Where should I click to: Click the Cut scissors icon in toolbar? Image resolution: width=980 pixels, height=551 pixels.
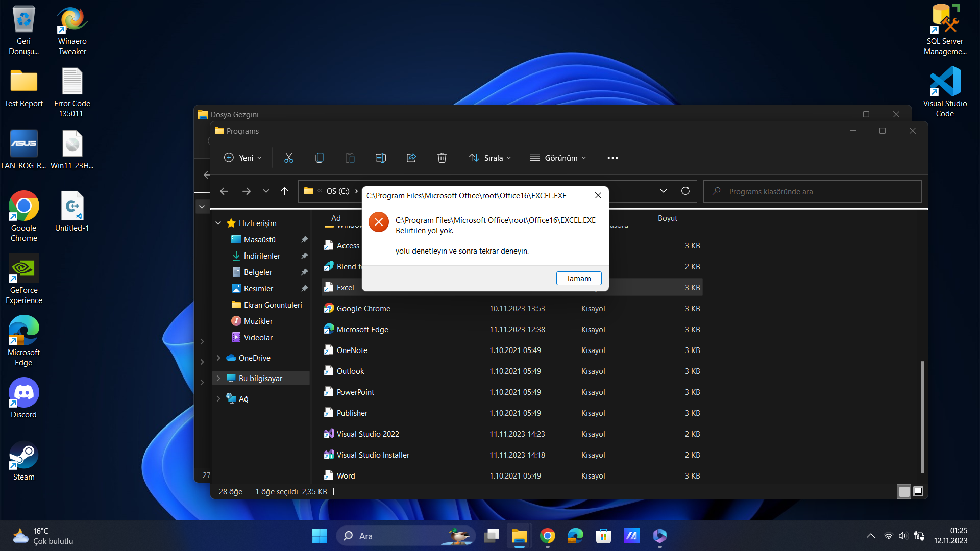(289, 158)
